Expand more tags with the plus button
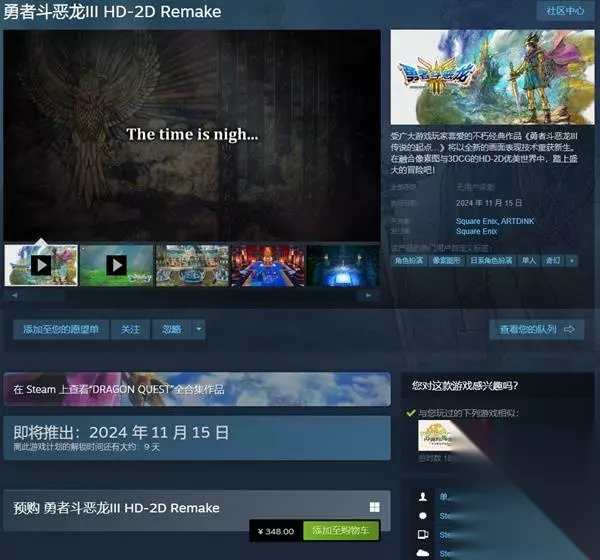Screen dimensions: 600x560 [572, 261]
